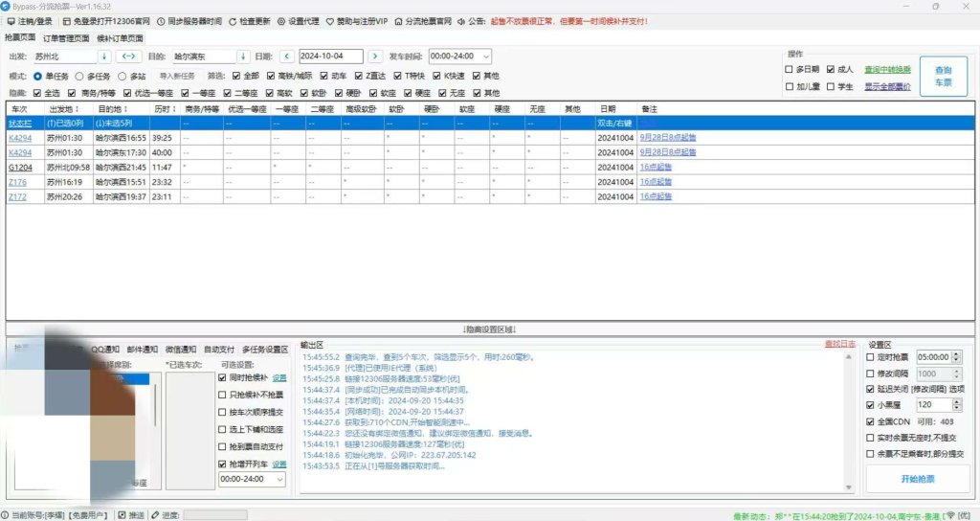Click the 开始抢票 button
The height and width of the screenshot is (521, 980).
(x=918, y=479)
